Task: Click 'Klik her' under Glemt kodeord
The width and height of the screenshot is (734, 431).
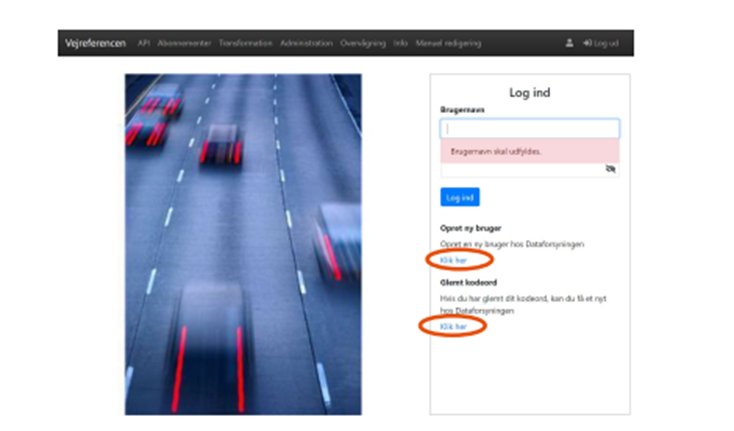Action: click(453, 327)
